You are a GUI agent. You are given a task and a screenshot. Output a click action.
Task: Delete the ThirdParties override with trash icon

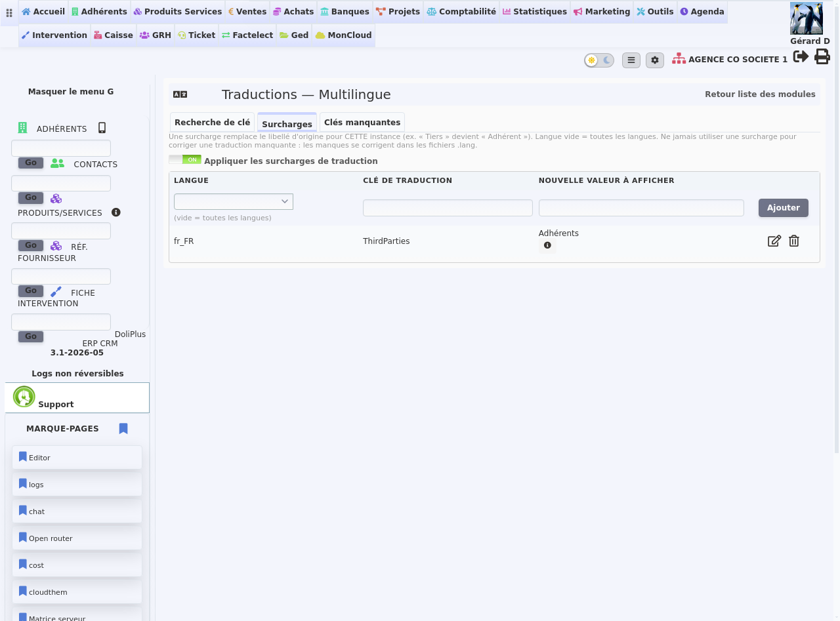(794, 241)
